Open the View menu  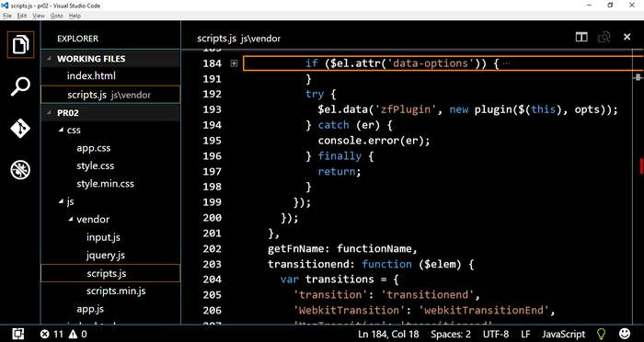click(x=39, y=16)
